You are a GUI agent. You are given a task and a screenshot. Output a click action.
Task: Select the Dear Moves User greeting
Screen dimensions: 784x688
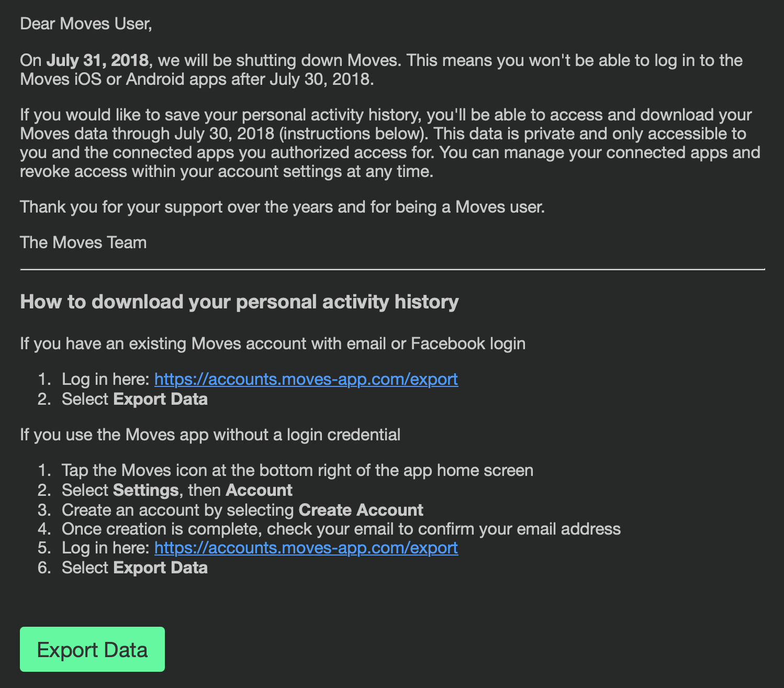tap(86, 23)
